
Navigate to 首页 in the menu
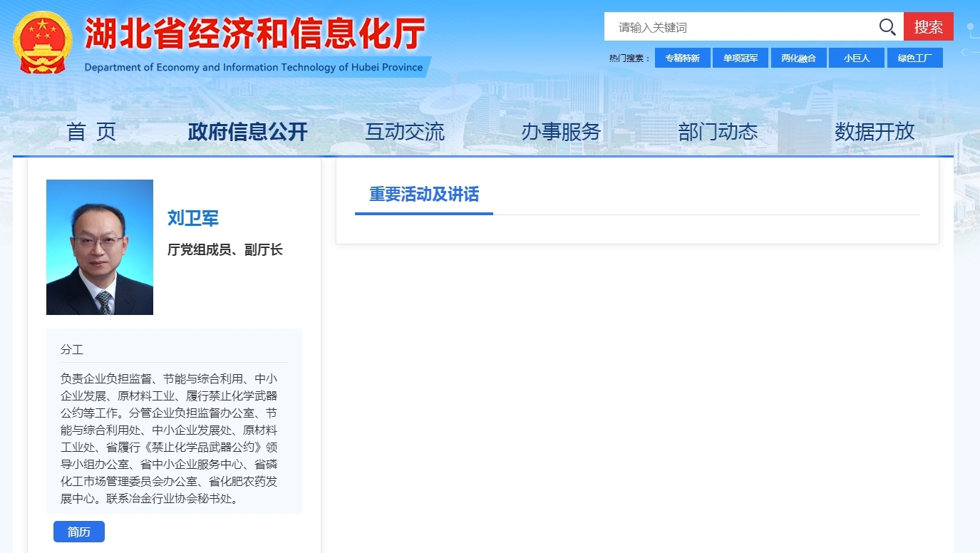[91, 131]
